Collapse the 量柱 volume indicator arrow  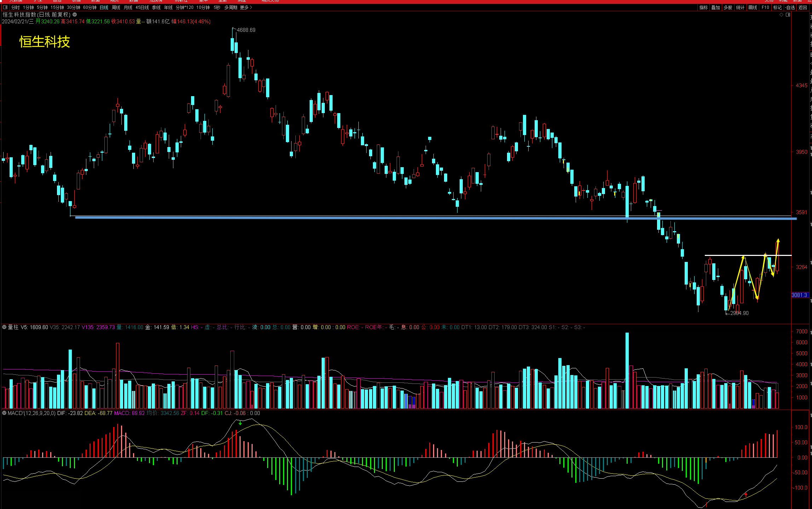coord(4,327)
